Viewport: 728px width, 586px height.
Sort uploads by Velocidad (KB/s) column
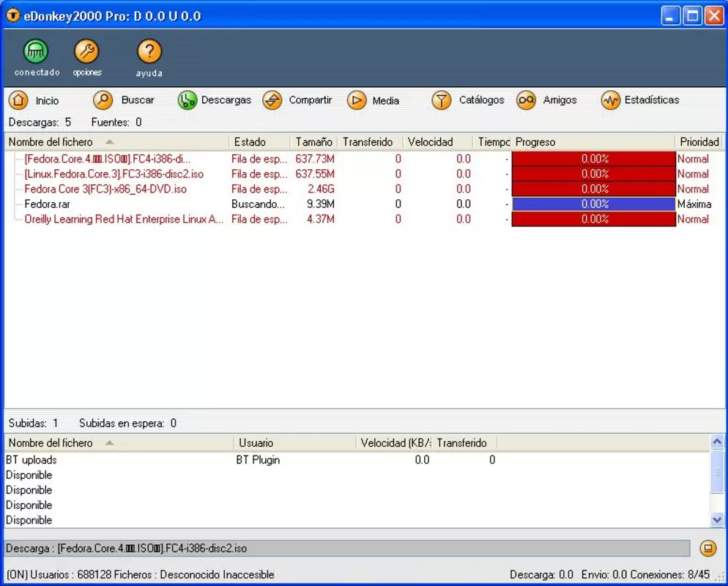(394, 443)
